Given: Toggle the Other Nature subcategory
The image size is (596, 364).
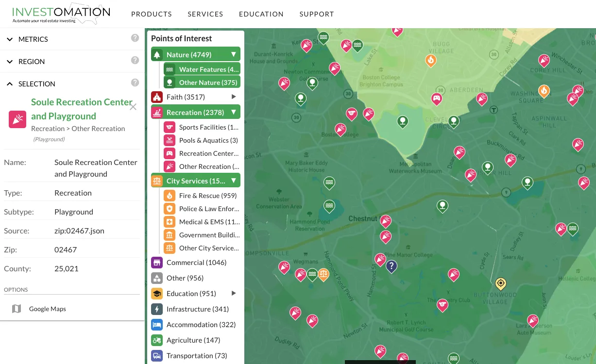Looking at the screenshot, I should pos(202,83).
